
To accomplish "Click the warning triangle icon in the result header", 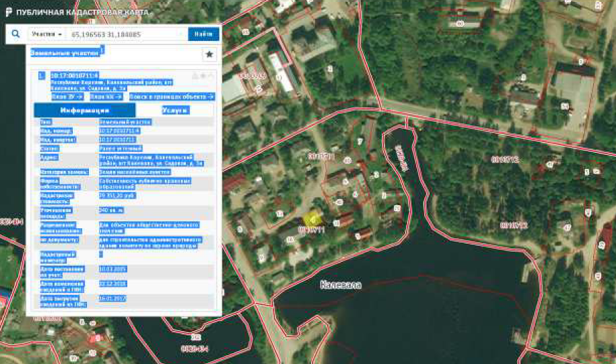I will point(195,75).
